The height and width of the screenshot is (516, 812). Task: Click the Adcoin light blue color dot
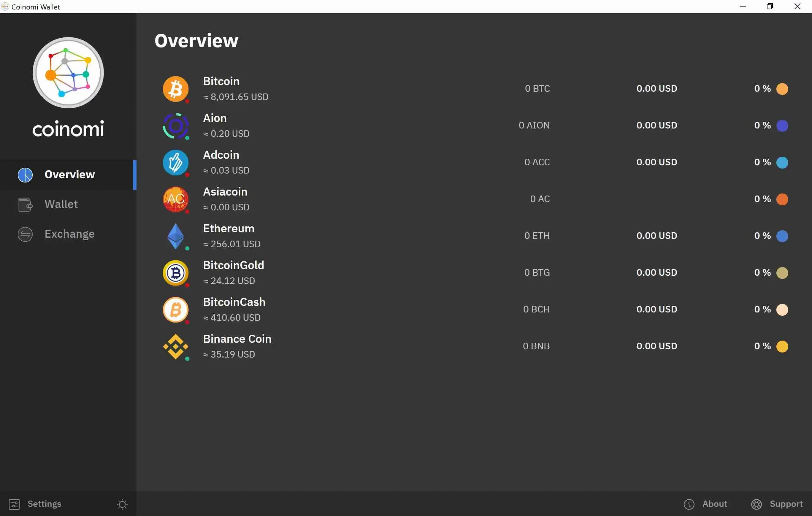(x=782, y=162)
